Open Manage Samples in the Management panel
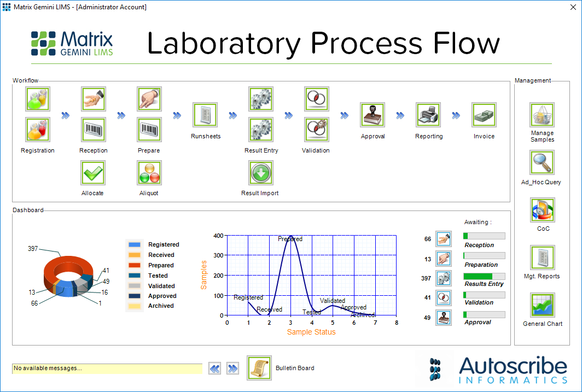Screen dimensions: 582x392 [x=542, y=115]
